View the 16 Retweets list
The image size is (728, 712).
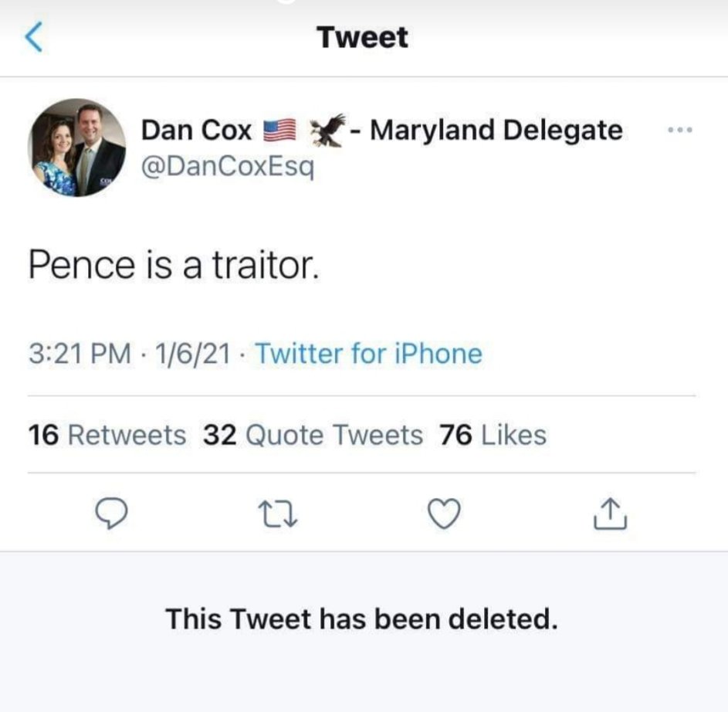(107, 436)
